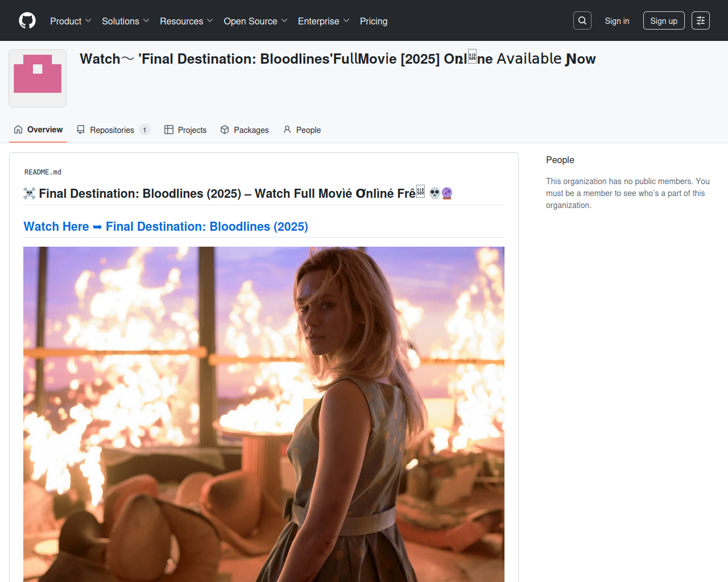728x582 pixels.
Task: Click the pink organization avatar
Action: [x=38, y=78]
